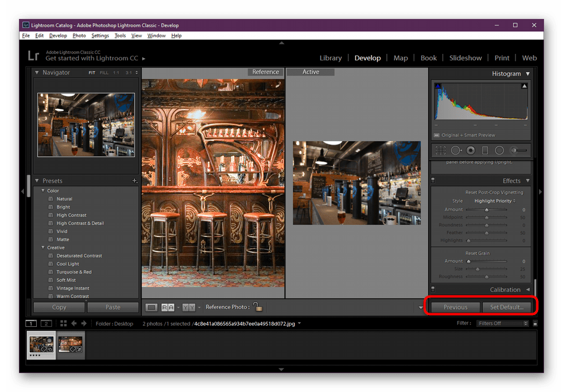Hide the left panel group arrow
The height and width of the screenshot is (392, 563).
point(23,192)
